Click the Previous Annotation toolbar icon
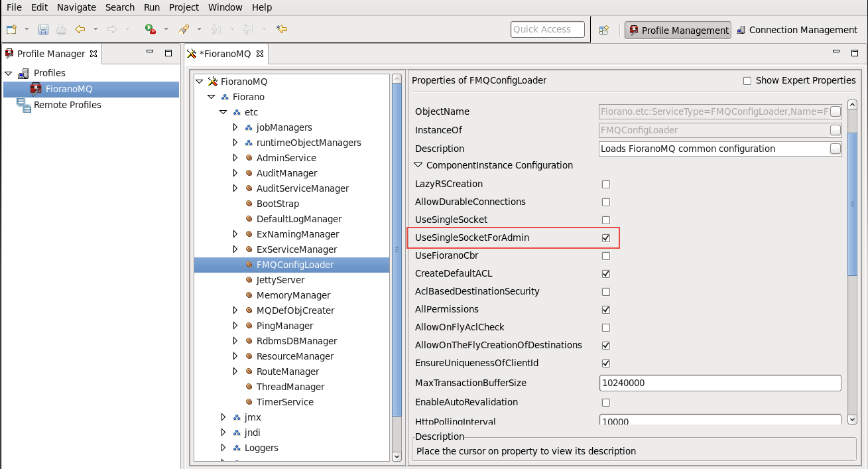 [247, 29]
